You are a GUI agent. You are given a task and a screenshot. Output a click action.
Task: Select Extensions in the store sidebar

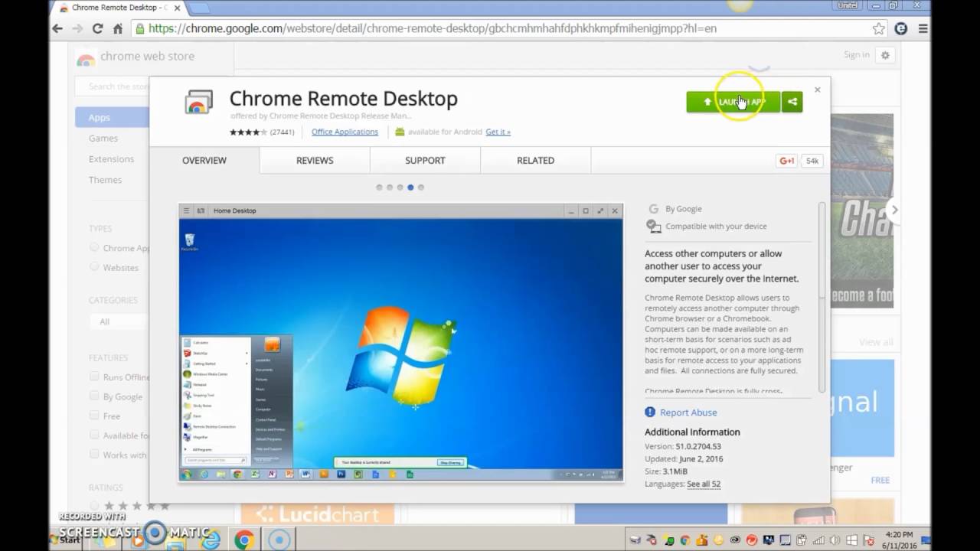(111, 159)
